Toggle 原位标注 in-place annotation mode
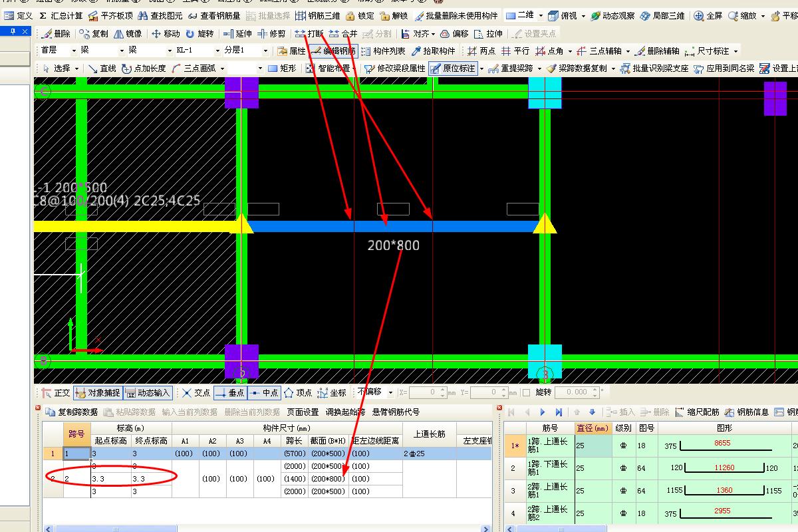The height and width of the screenshot is (532, 798). click(453, 68)
